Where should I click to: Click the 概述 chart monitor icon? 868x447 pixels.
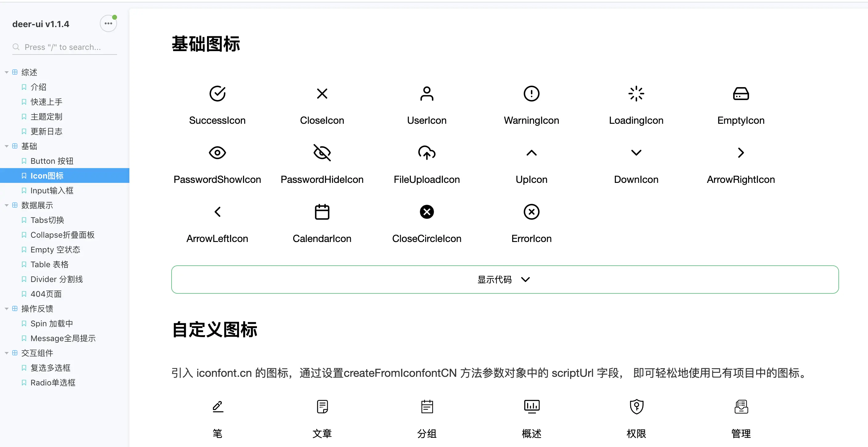[531, 407]
